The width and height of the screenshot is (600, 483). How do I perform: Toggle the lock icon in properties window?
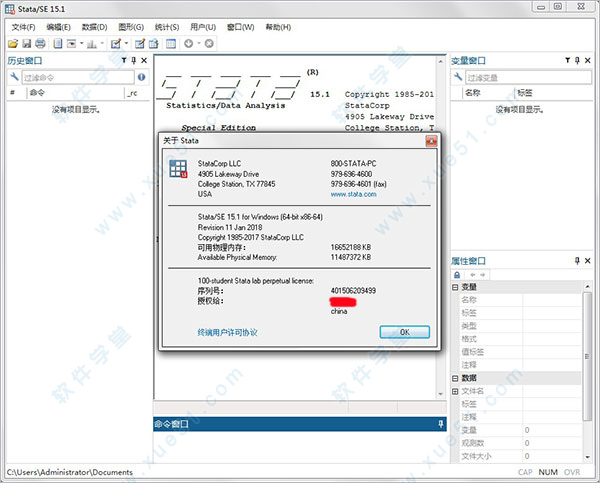tap(457, 274)
